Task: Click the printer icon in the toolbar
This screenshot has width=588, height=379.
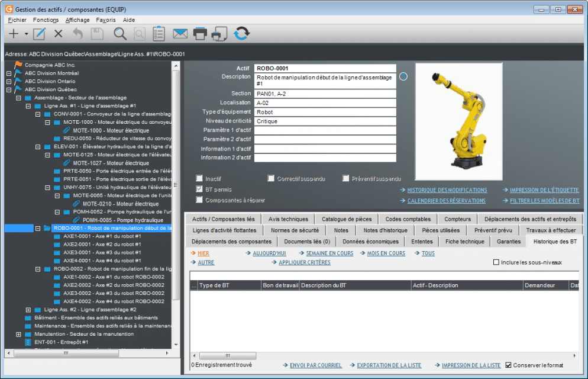Action: click(x=199, y=34)
